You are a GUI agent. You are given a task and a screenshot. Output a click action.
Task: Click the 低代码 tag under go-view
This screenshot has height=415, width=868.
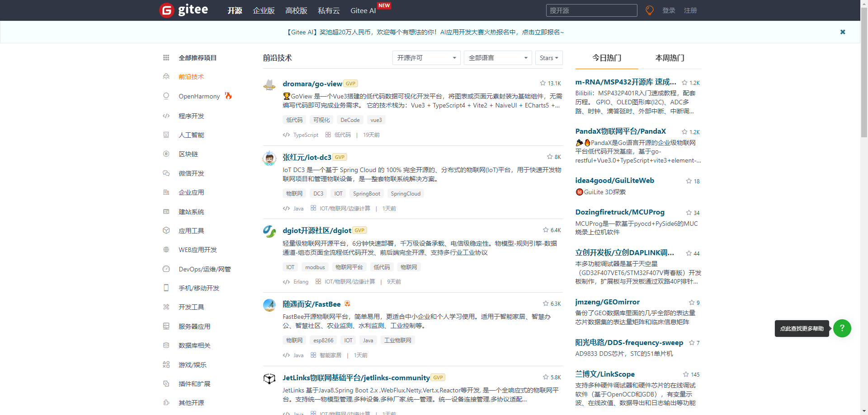tap(294, 120)
